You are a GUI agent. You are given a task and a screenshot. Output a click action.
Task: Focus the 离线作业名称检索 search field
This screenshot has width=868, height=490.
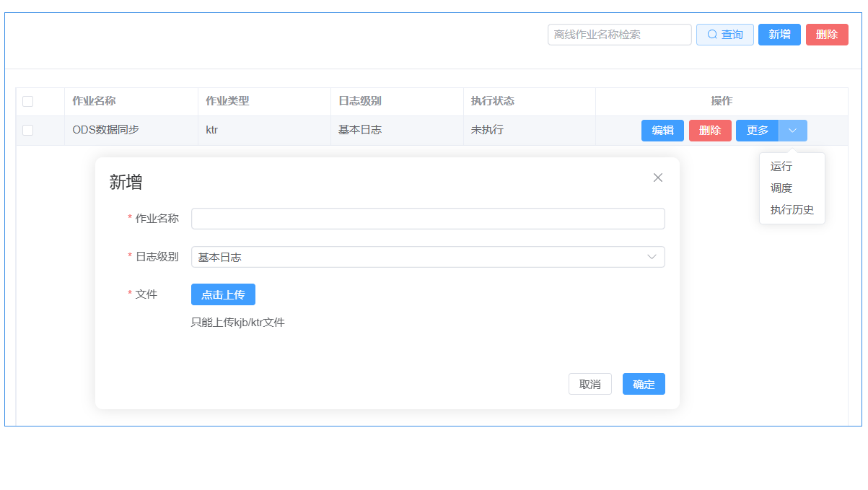click(x=620, y=35)
